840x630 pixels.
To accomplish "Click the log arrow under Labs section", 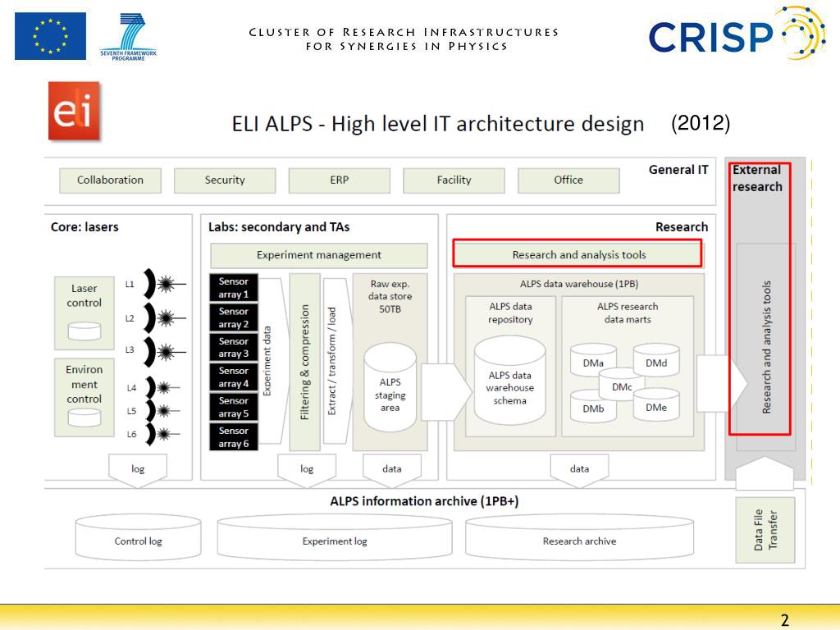I will coord(307,471).
